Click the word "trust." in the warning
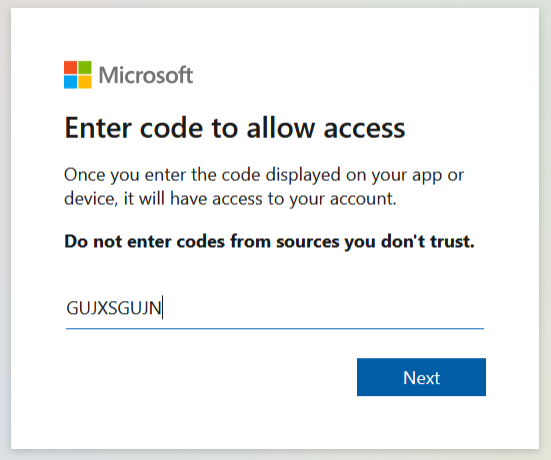The image size is (551, 460). coord(453,241)
